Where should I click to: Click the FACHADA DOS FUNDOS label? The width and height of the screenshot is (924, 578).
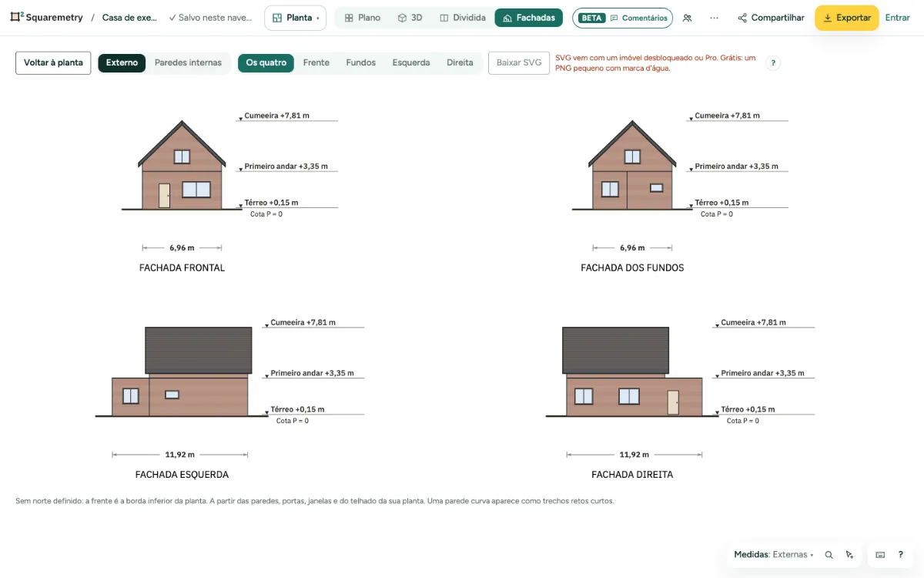[x=632, y=268]
